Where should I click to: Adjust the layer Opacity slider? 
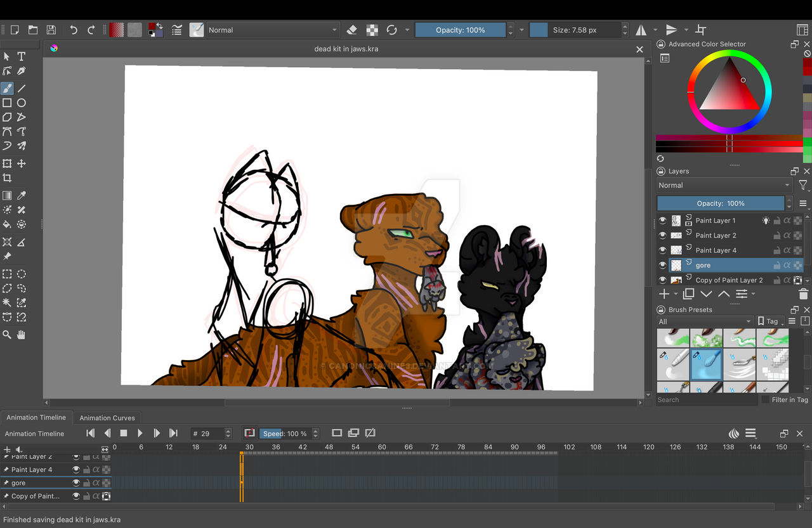click(x=721, y=203)
